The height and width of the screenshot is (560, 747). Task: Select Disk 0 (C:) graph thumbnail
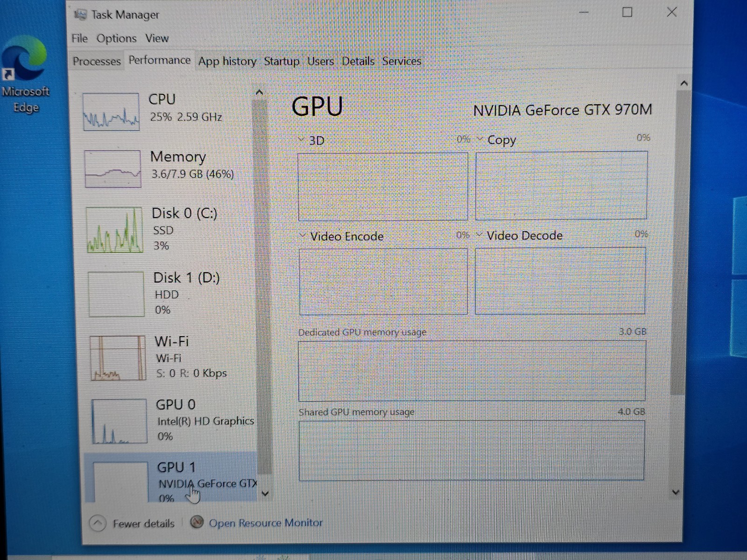click(114, 230)
